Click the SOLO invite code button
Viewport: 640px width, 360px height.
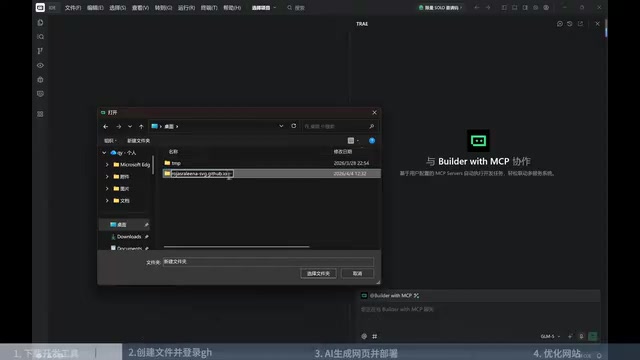(440, 8)
